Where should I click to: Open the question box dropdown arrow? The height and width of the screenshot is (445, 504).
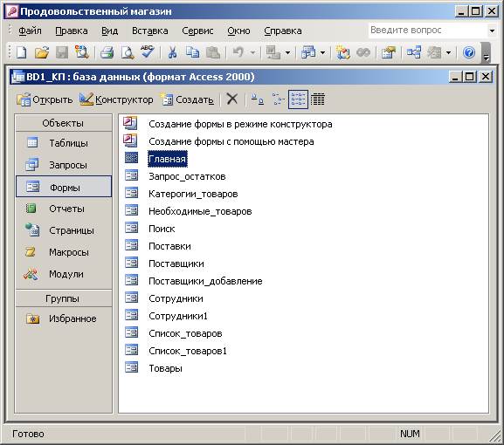pyautogui.click(x=492, y=31)
